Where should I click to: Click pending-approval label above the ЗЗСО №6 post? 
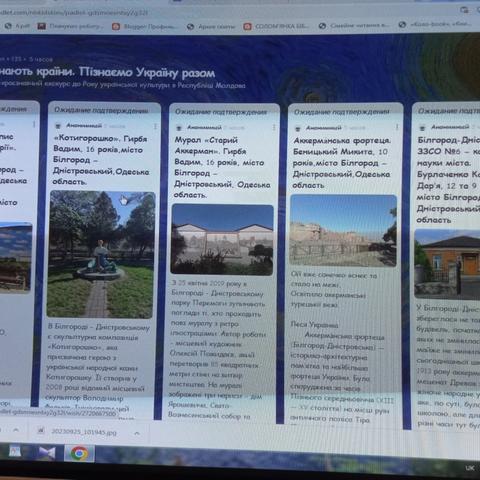tap(449, 111)
